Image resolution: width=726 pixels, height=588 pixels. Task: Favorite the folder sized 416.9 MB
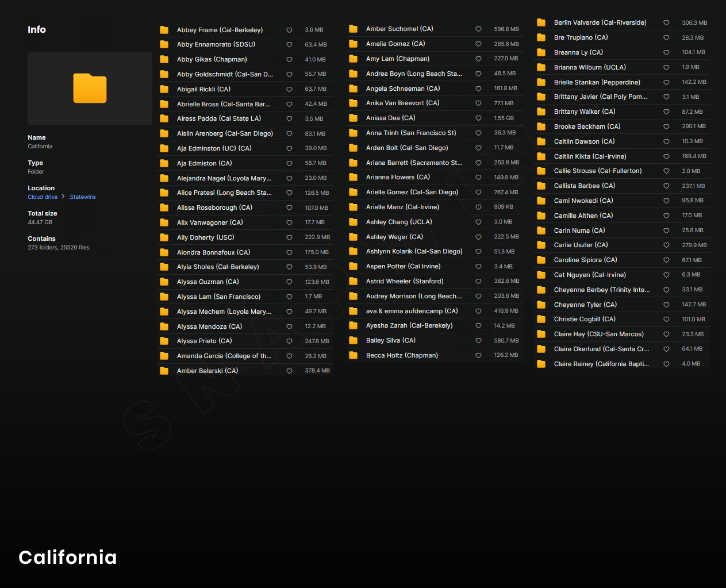click(x=478, y=311)
